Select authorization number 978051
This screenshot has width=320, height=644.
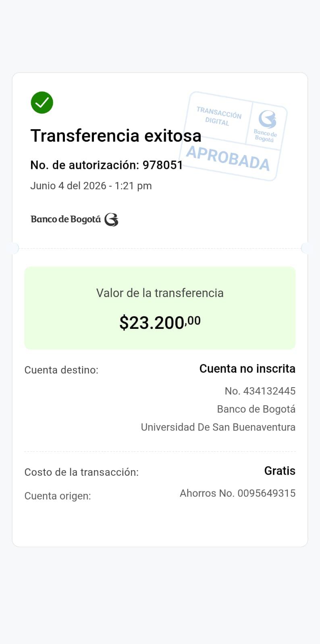coord(163,165)
